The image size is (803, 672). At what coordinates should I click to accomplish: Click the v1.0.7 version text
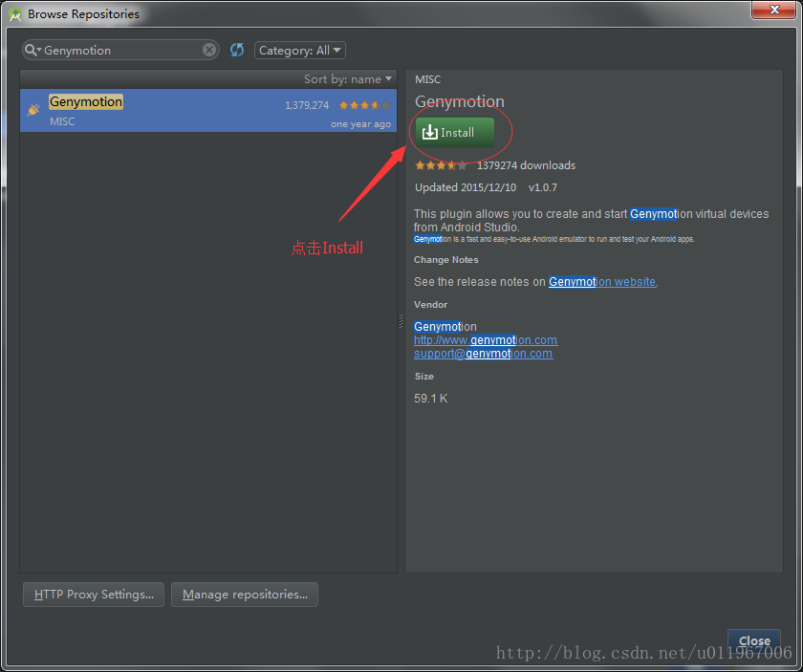(543, 187)
